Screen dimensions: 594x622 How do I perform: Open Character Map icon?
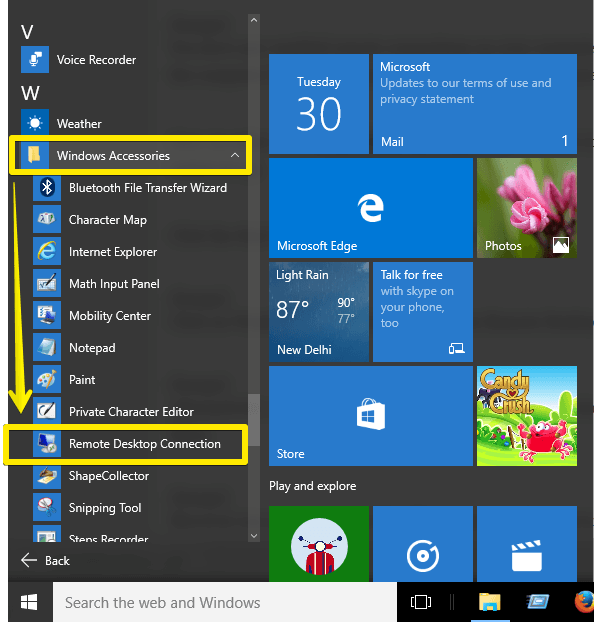[47, 219]
